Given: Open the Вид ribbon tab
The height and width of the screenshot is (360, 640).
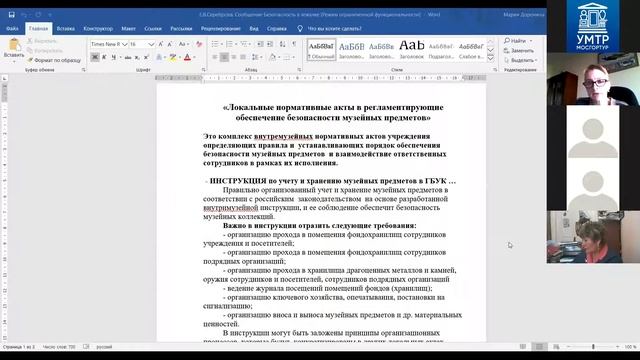Looking at the screenshot, I should click(x=254, y=29).
